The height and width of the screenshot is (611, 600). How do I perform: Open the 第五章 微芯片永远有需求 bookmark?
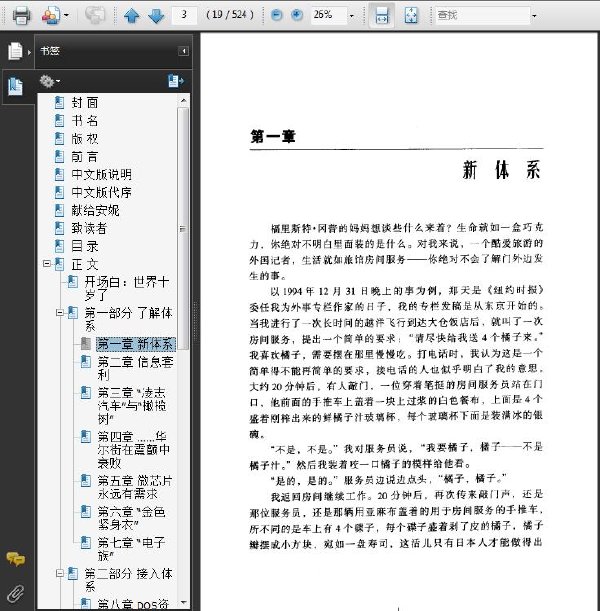(135, 487)
